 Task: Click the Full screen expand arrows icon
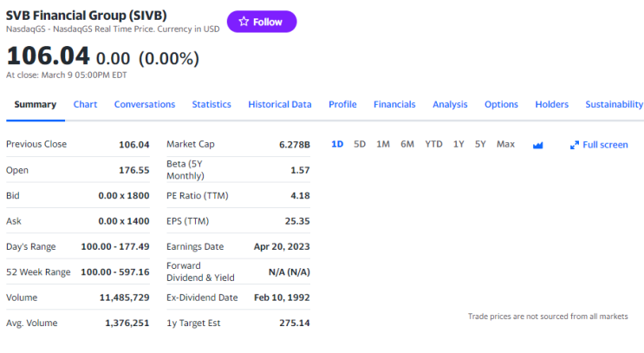pyautogui.click(x=574, y=145)
